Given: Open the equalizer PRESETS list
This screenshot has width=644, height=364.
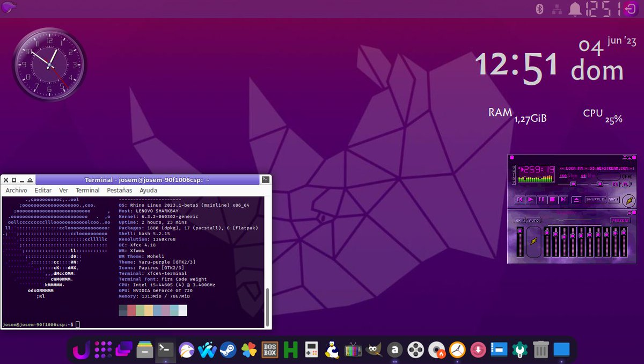Looking at the screenshot, I should tap(620, 221).
